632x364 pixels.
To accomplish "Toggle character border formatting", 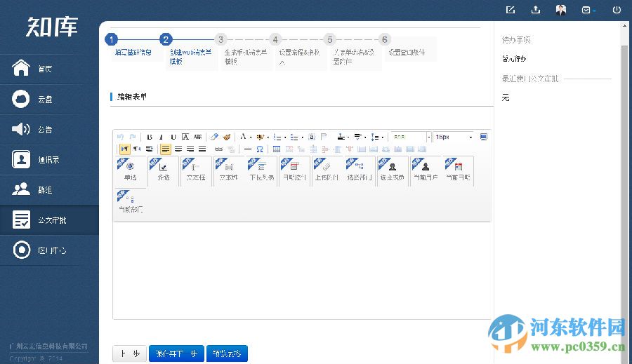I will point(185,137).
